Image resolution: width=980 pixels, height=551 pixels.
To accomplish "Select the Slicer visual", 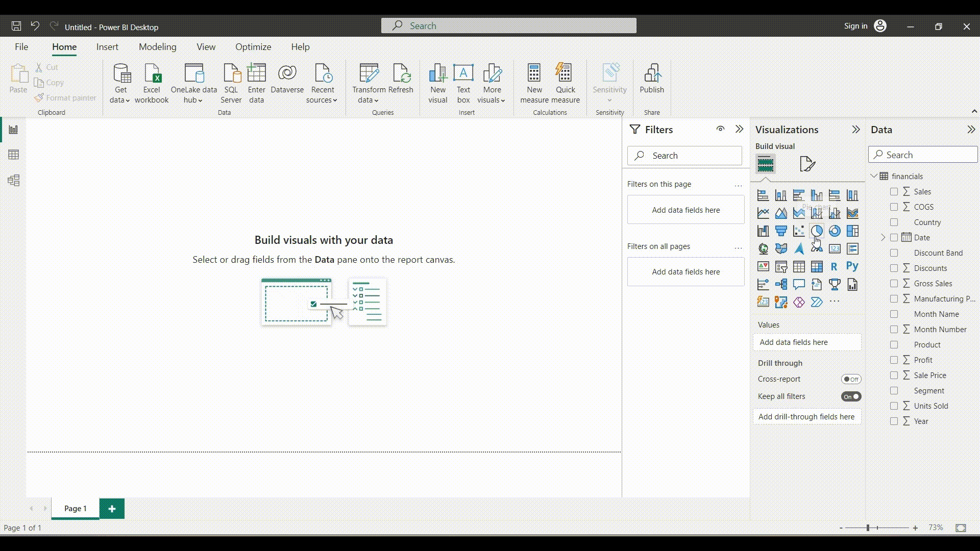I will (x=781, y=267).
